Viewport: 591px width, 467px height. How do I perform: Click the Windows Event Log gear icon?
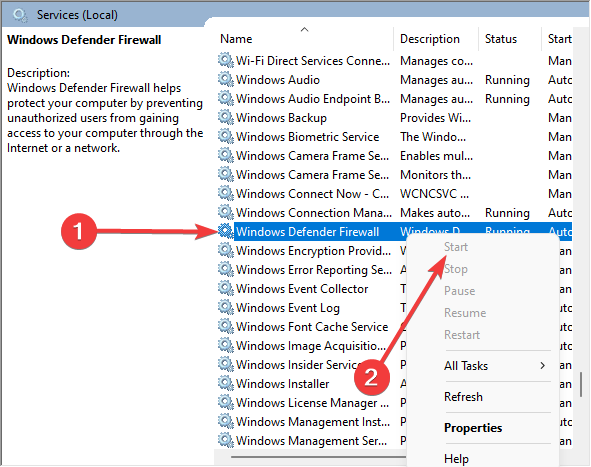(225, 308)
